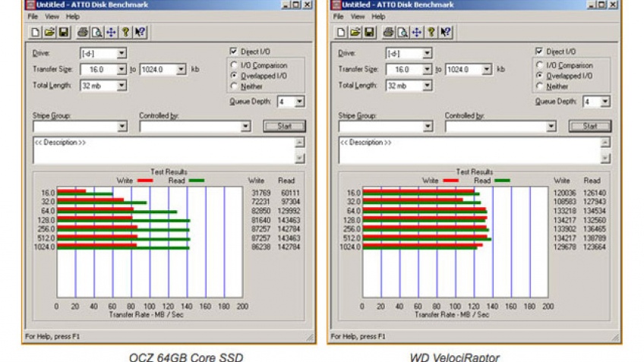Open File menu in right window
This screenshot has height=362, width=644.
(339, 17)
